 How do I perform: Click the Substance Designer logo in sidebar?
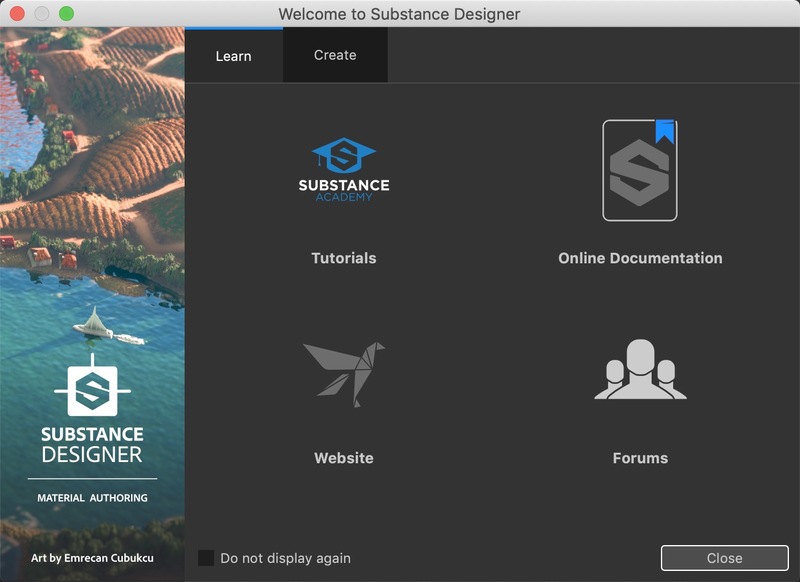(92, 408)
